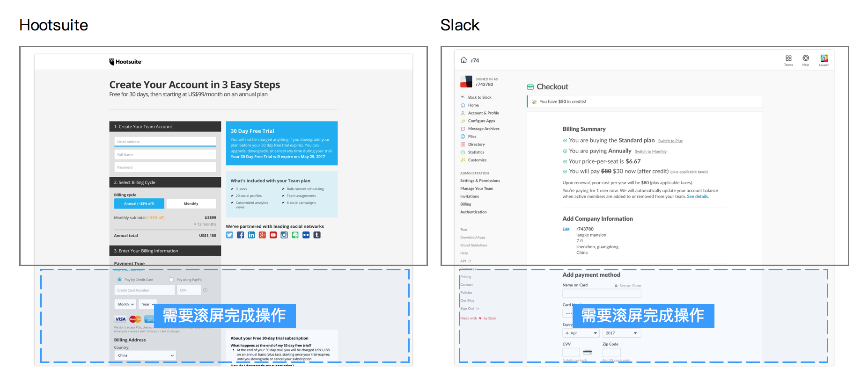The image size is (868, 390).
Task: Click the Full Name field
Action: tap(165, 154)
